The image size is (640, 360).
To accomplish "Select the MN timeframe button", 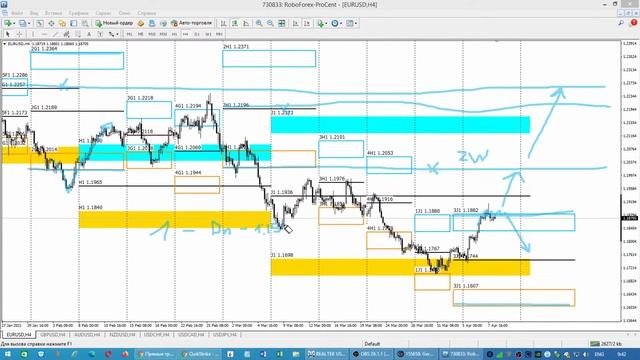I will (x=219, y=34).
